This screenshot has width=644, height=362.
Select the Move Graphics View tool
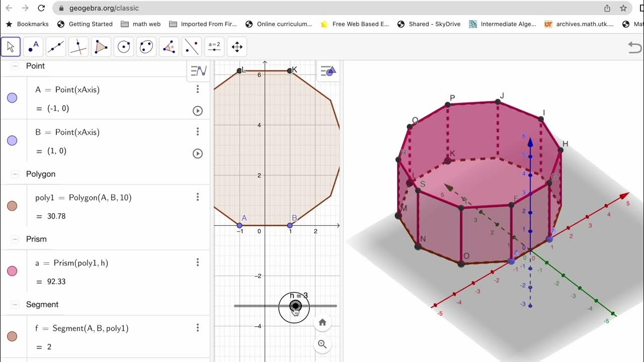(237, 47)
